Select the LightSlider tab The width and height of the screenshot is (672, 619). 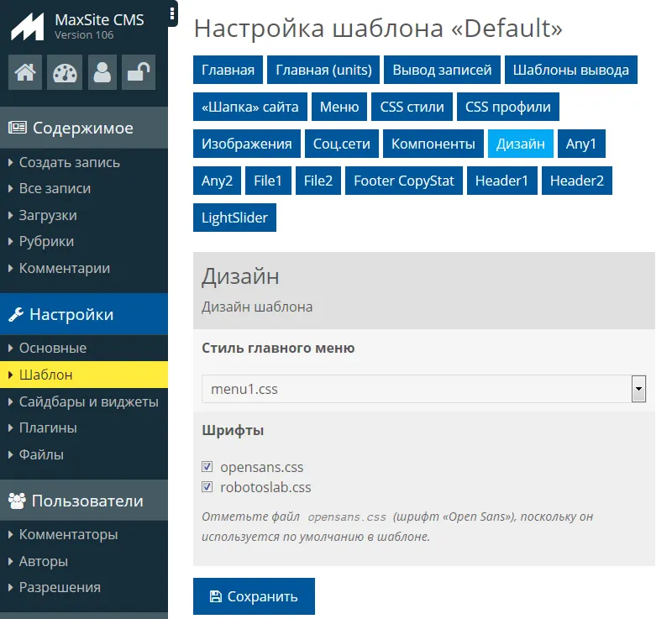[234, 218]
